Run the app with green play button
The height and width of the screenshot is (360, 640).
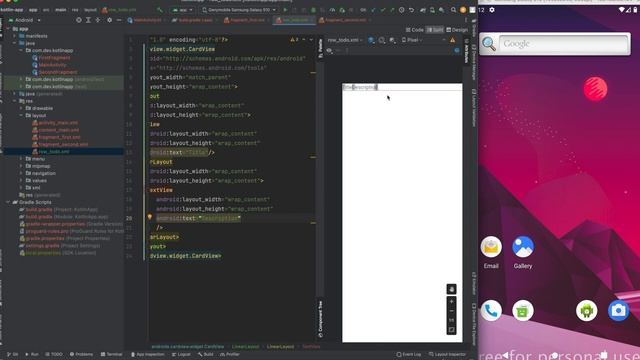[x=285, y=10]
